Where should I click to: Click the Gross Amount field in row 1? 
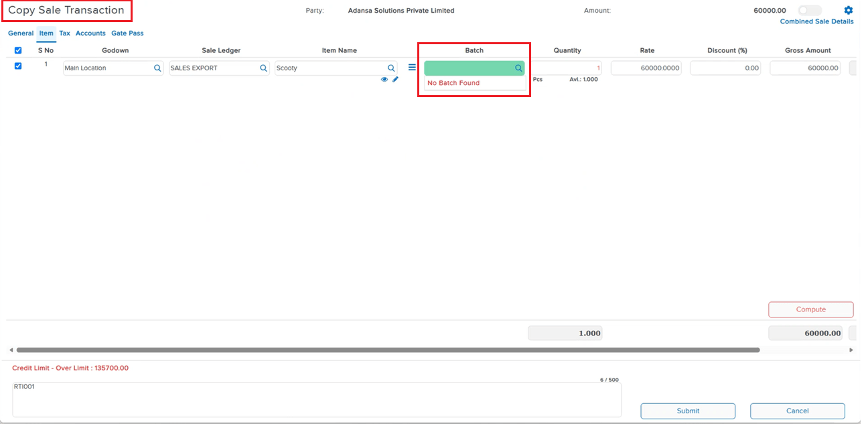805,68
